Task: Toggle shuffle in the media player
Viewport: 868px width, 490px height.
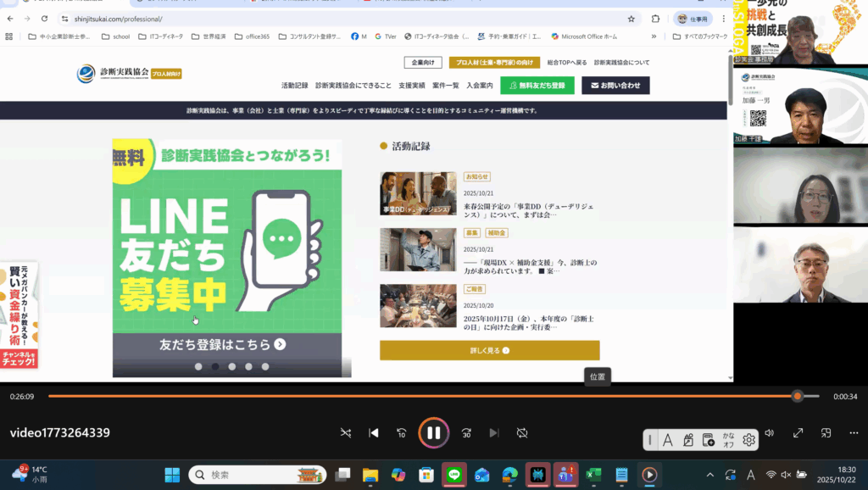Action: pyautogui.click(x=345, y=433)
